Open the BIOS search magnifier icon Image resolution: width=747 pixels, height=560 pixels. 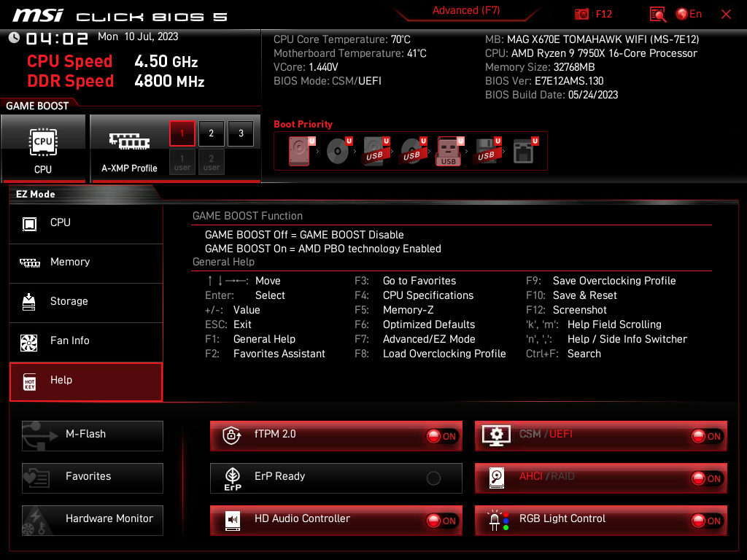(658, 15)
